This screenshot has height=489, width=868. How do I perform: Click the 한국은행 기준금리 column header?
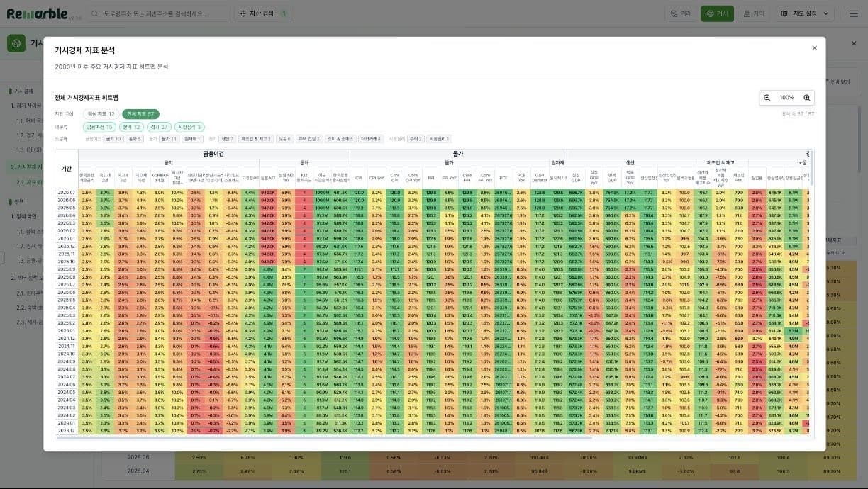tap(87, 177)
